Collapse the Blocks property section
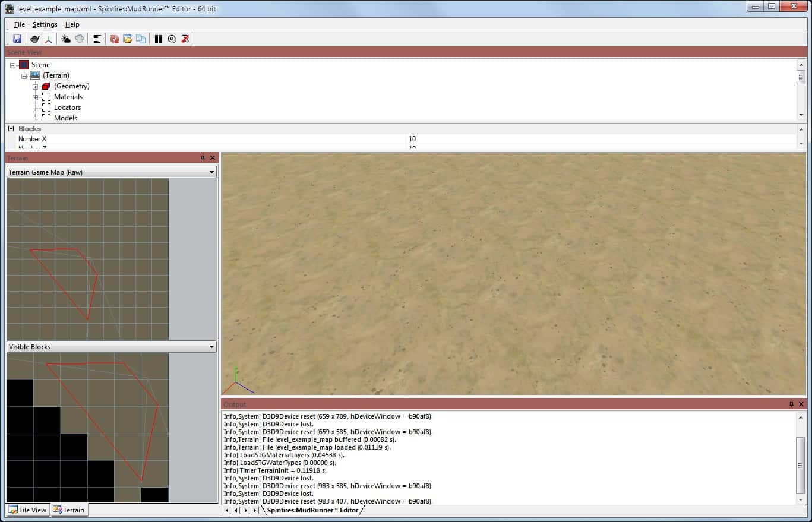 tap(11, 129)
